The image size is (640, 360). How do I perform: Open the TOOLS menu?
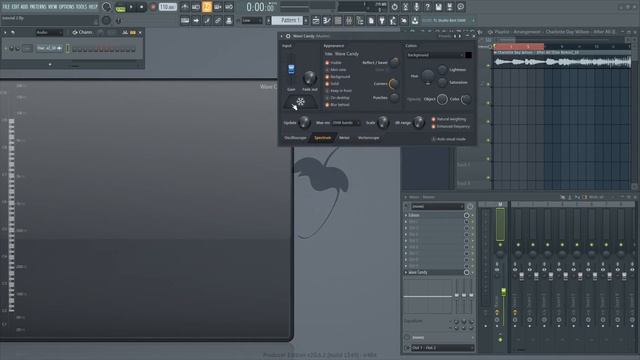click(x=81, y=7)
